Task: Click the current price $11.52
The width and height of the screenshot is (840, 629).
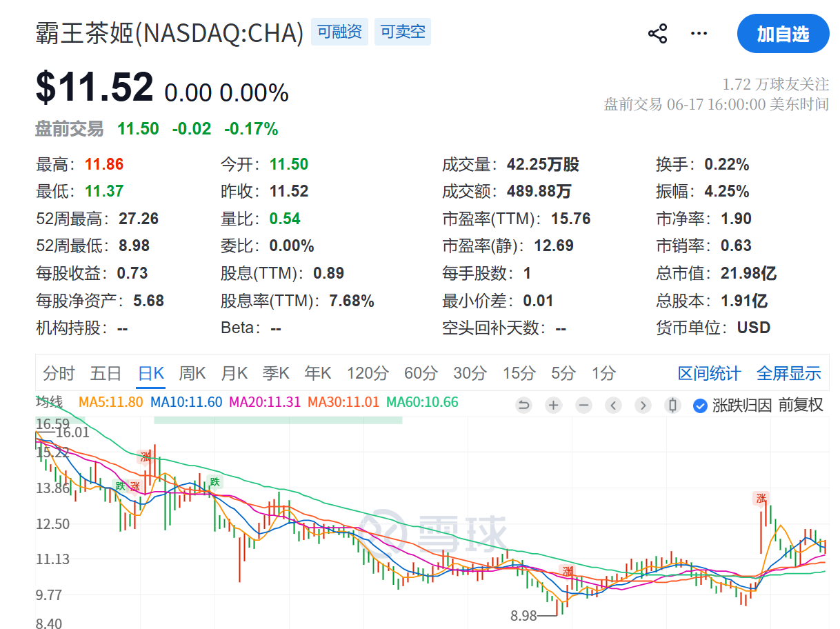Action: 94,88
